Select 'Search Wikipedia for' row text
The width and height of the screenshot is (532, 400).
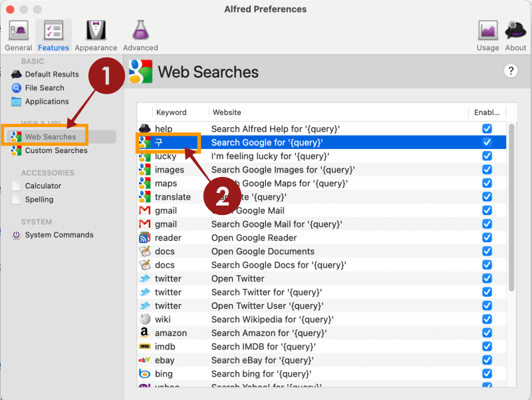[x=273, y=319]
